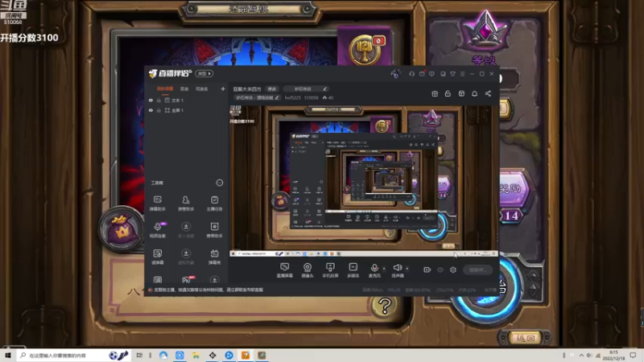Screen dimensions: 644x362
Task: Click the Windows Start button
Action: click(x=7, y=356)
